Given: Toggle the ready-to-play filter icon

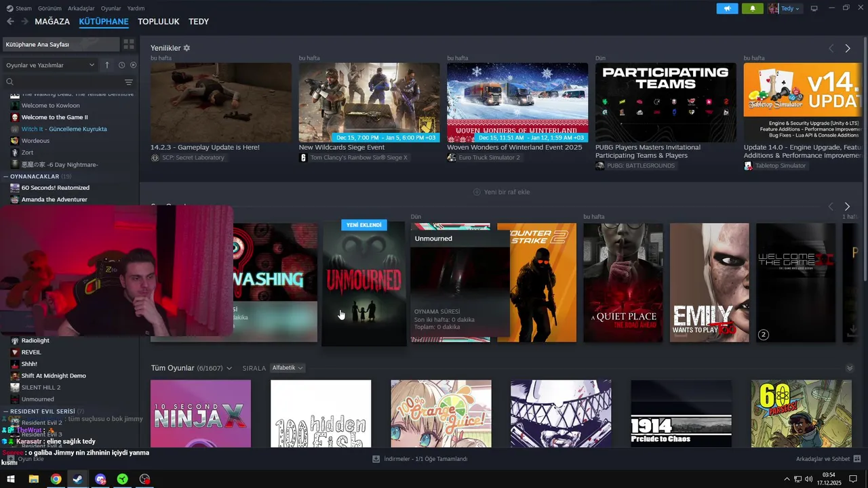Looking at the screenshot, I should 133,65.
